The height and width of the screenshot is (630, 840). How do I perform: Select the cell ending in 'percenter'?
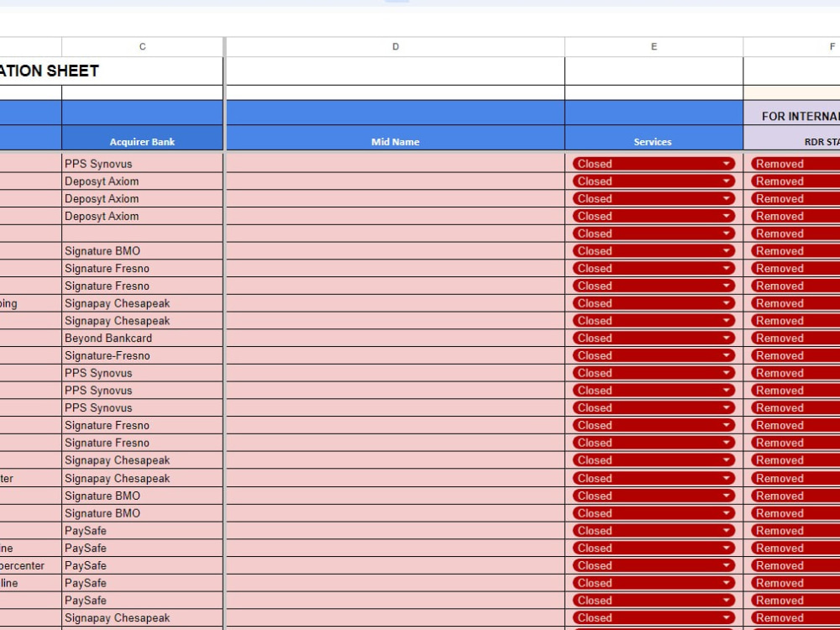(30, 565)
